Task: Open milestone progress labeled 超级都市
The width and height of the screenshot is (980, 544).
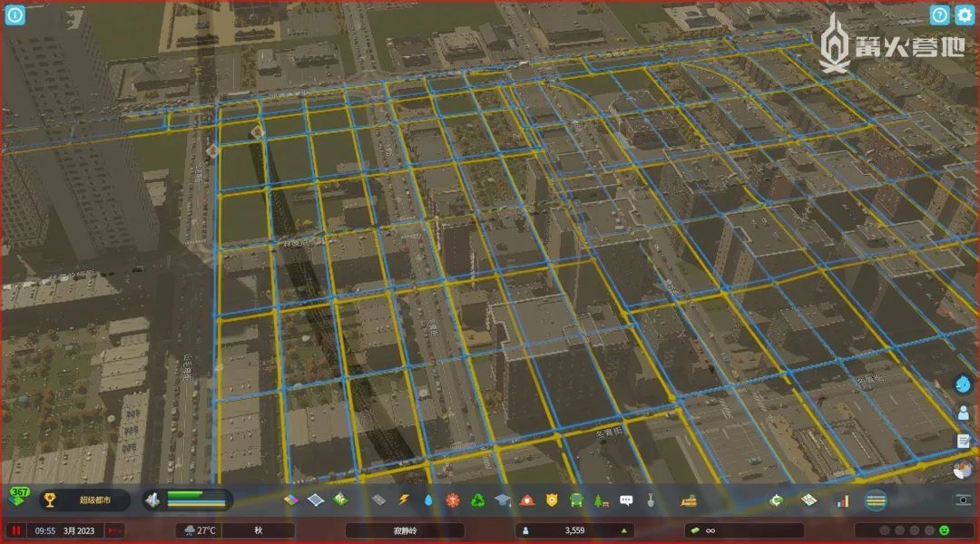Action: pyautogui.click(x=85, y=500)
